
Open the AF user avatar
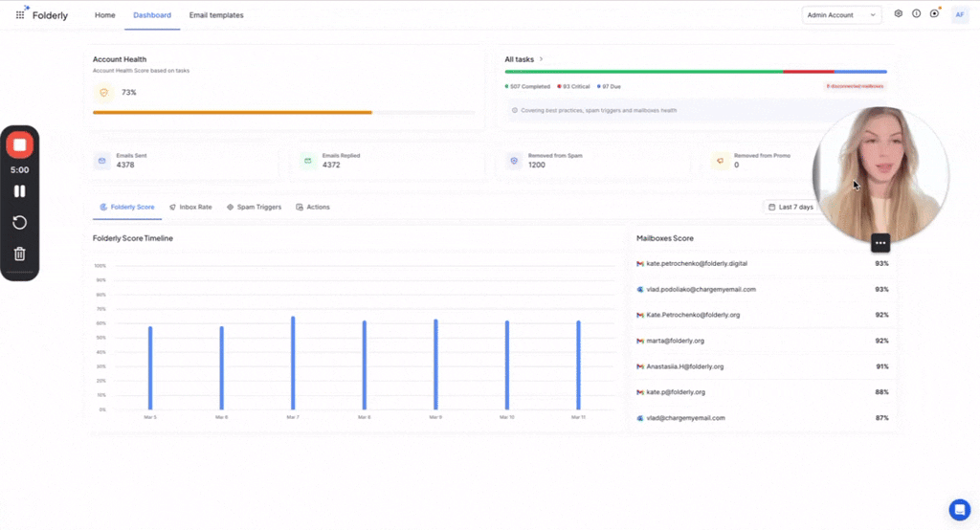(x=959, y=15)
